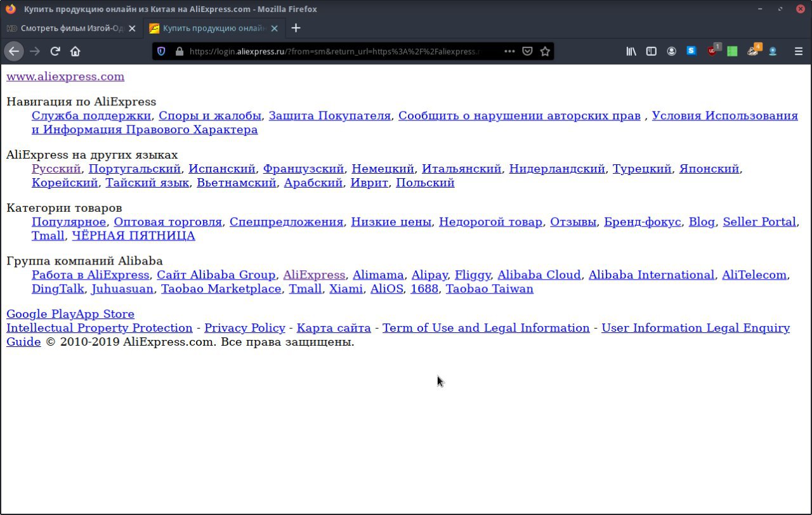This screenshot has height=515, width=812.
Task: Open www.aliexpress.com link
Action: pos(65,77)
